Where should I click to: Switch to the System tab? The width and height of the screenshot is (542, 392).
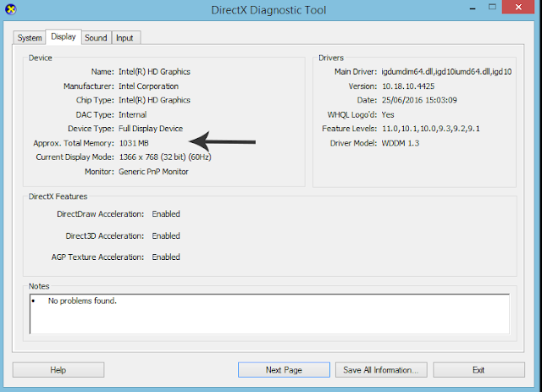click(30, 38)
